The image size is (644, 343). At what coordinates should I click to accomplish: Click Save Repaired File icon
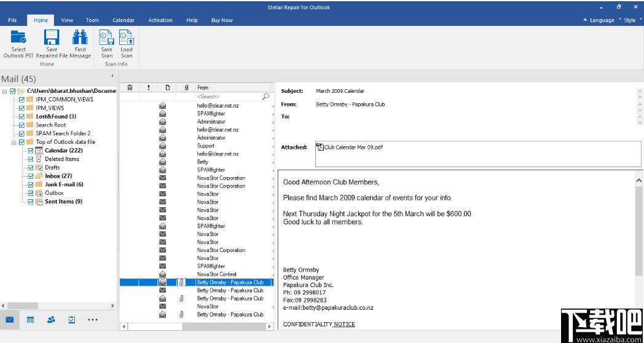pos(52,37)
